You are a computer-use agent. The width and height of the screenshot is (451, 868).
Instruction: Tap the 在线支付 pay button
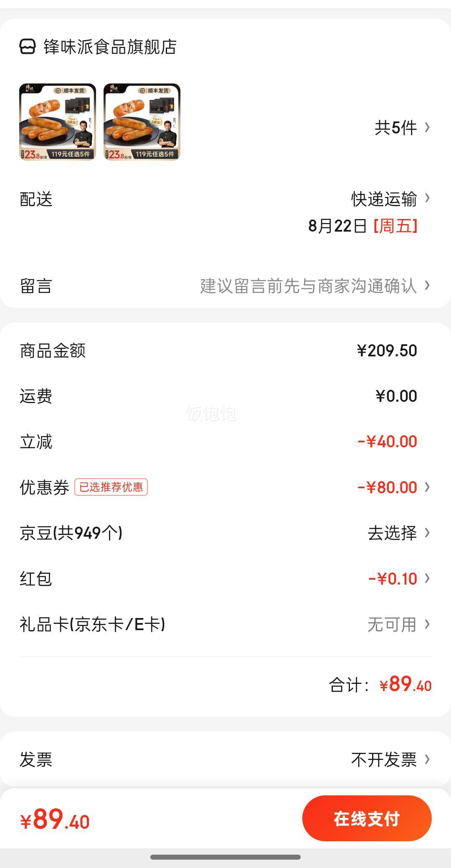click(367, 818)
